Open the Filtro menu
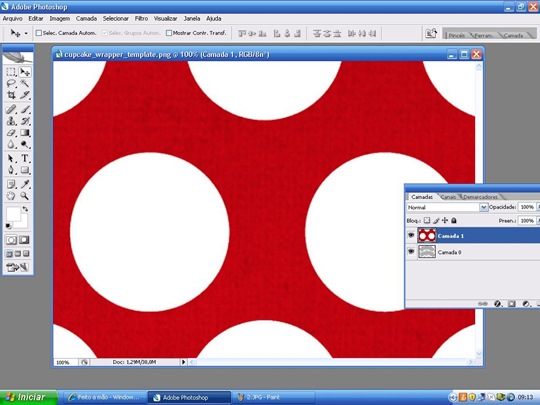The image size is (540, 405). 141,19
